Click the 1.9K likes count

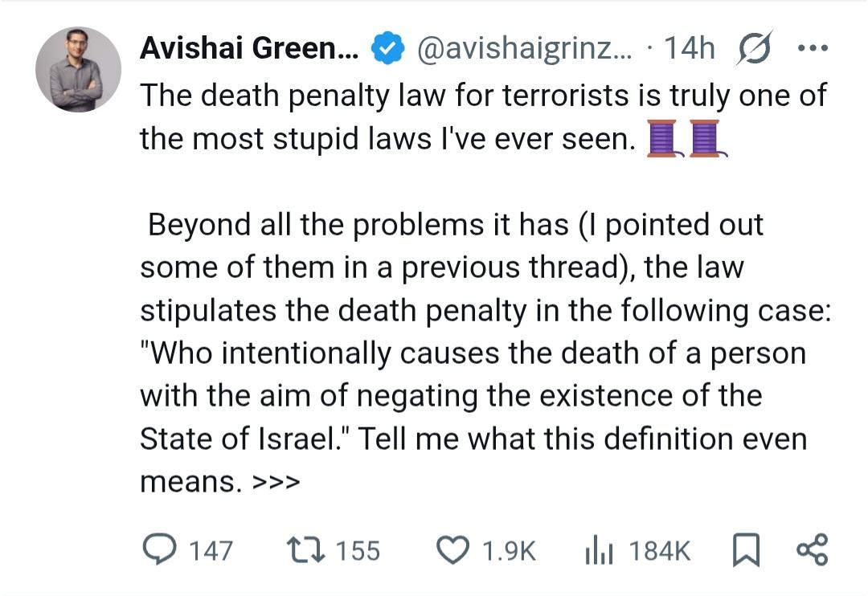(508, 550)
